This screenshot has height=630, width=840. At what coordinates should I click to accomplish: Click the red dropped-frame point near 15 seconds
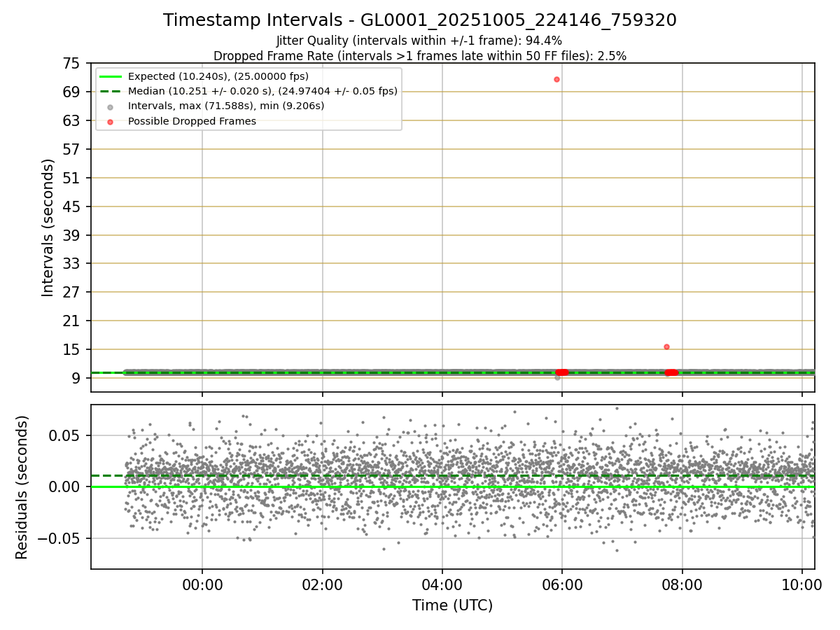click(x=666, y=346)
